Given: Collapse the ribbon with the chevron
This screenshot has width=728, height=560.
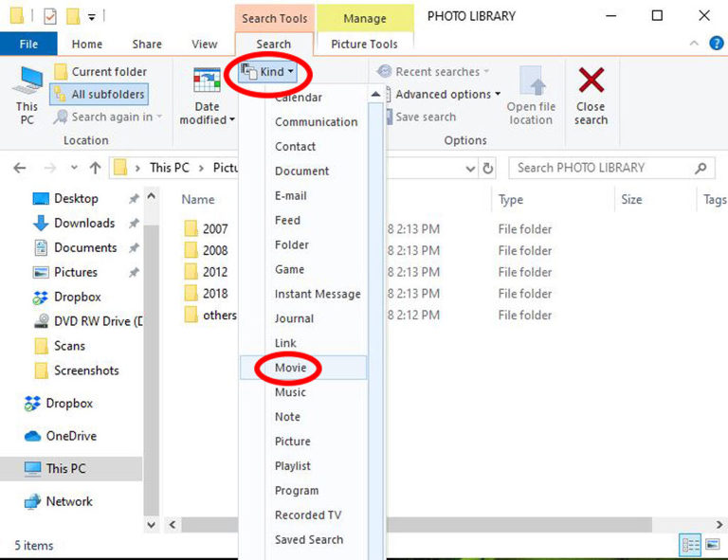Looking at the screenshot, I should [694, 44].
